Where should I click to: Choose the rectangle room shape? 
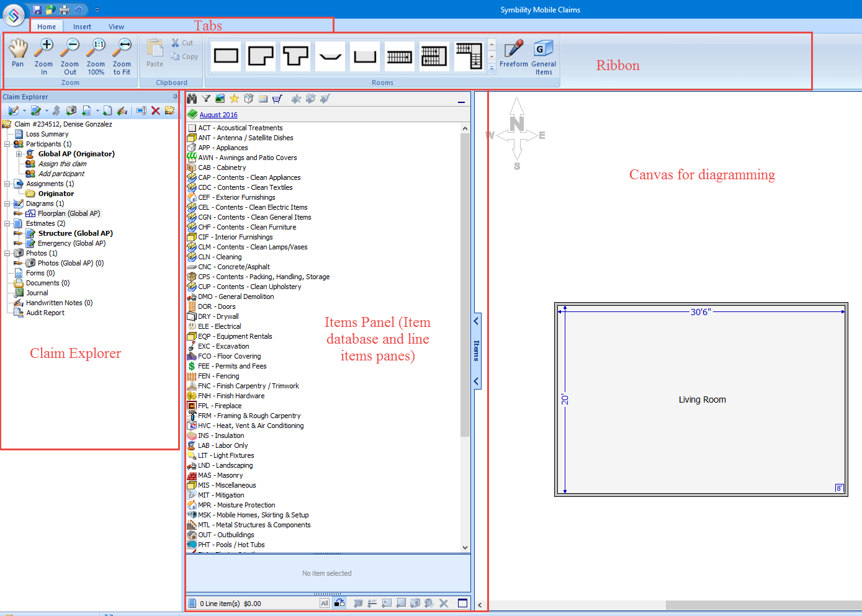point(226,56)
